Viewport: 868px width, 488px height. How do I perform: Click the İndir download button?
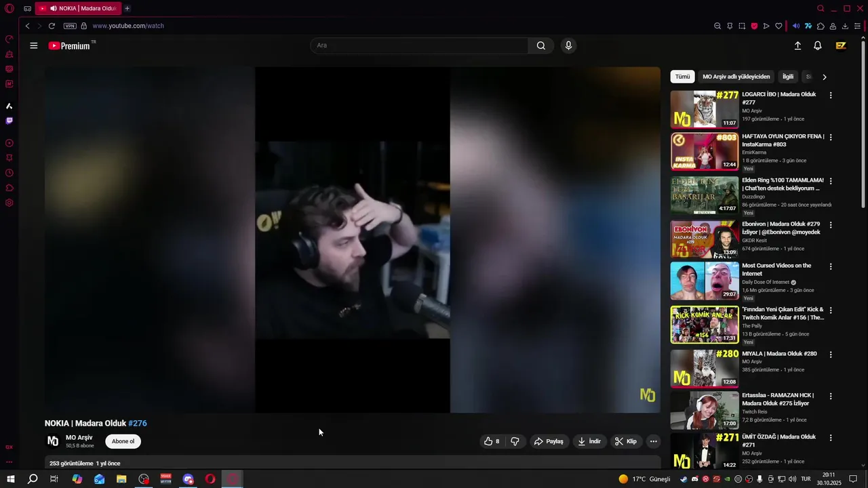tap(589, 441)
